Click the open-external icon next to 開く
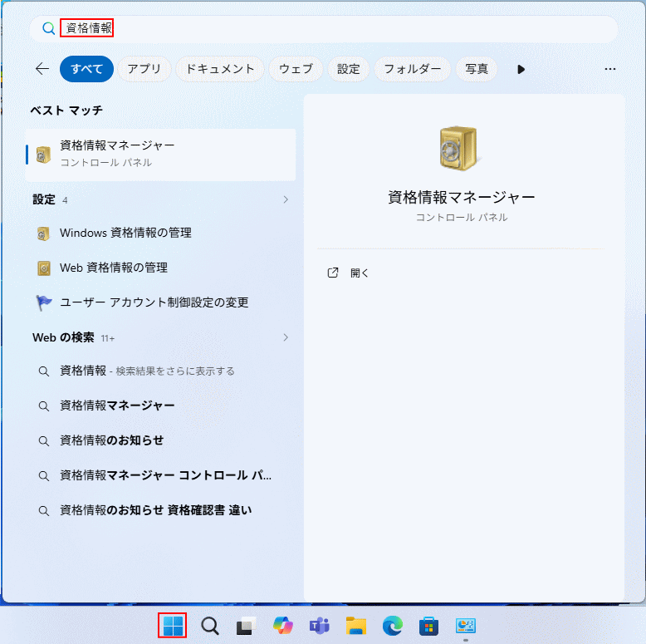Screen dimensions: 646x644 (333, 273)
